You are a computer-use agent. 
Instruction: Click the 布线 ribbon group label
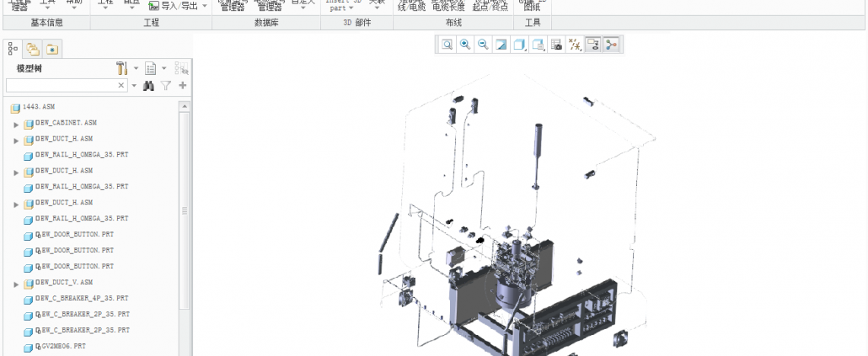click(453, 23)
